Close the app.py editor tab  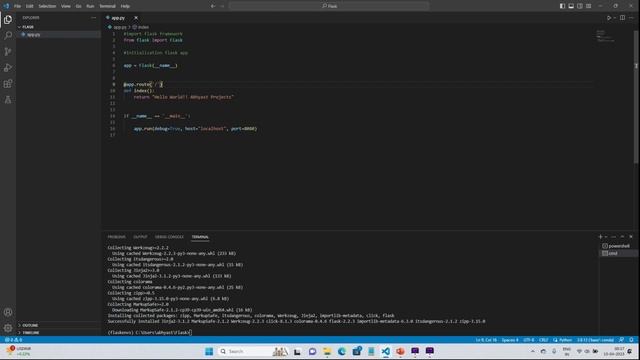tap(136, 18)
